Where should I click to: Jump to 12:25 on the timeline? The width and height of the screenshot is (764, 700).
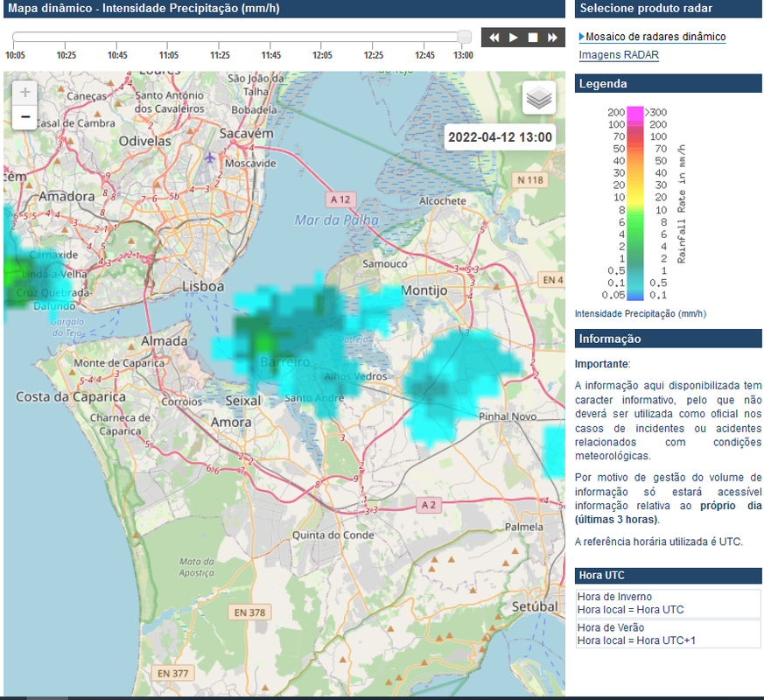pos(373,55)
